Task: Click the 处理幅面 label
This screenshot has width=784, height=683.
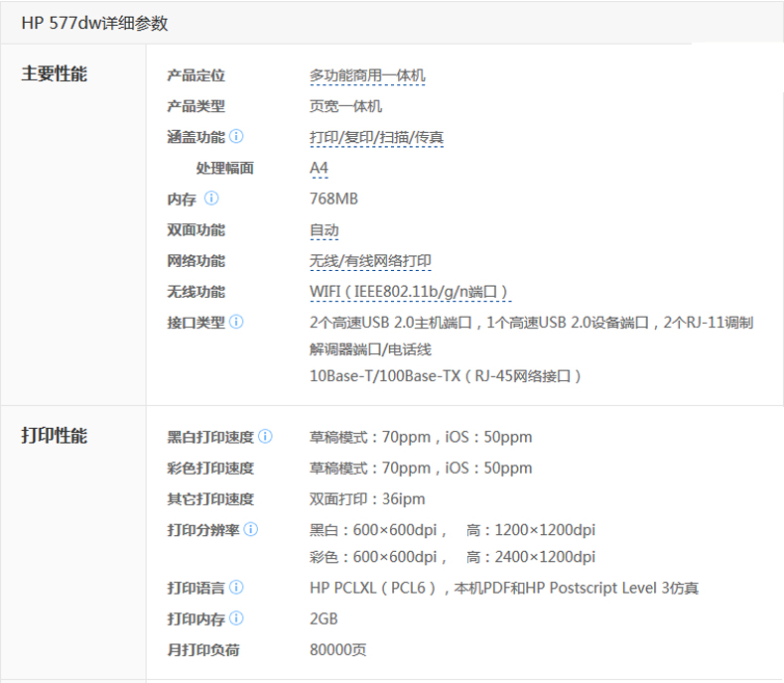Action: click(225, 168)
